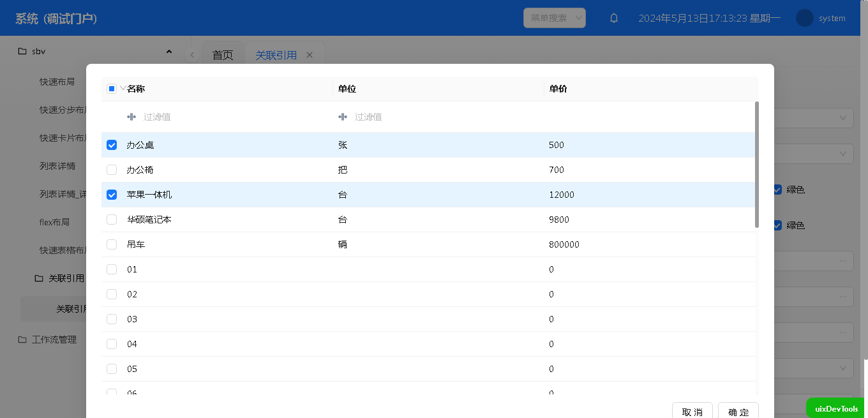Open selection dropdown arrow beside header checkbox
The width and height of the screenshot is (868, 418).
click(123, 89)
